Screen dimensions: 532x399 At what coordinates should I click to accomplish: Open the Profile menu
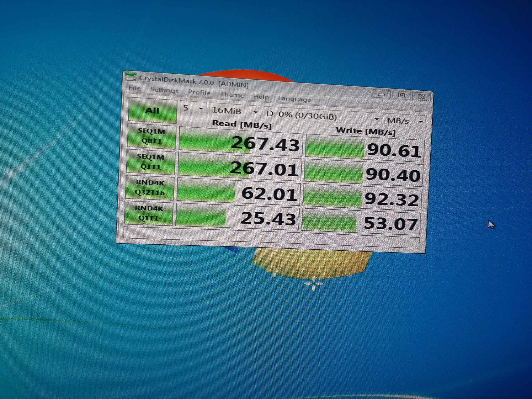coord(199,93)
